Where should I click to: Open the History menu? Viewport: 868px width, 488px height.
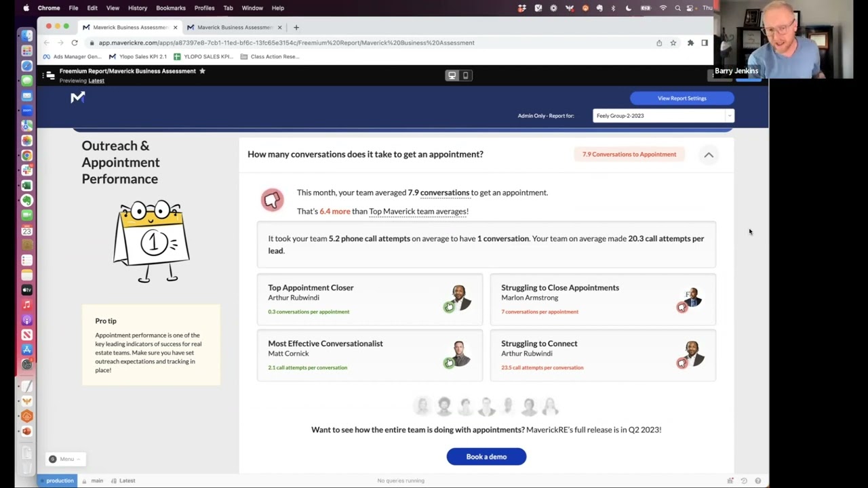tap(138, 7)
